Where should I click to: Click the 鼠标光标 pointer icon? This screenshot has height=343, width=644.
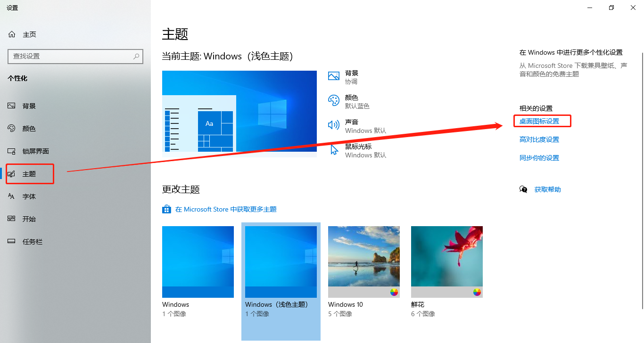[334, 150]
